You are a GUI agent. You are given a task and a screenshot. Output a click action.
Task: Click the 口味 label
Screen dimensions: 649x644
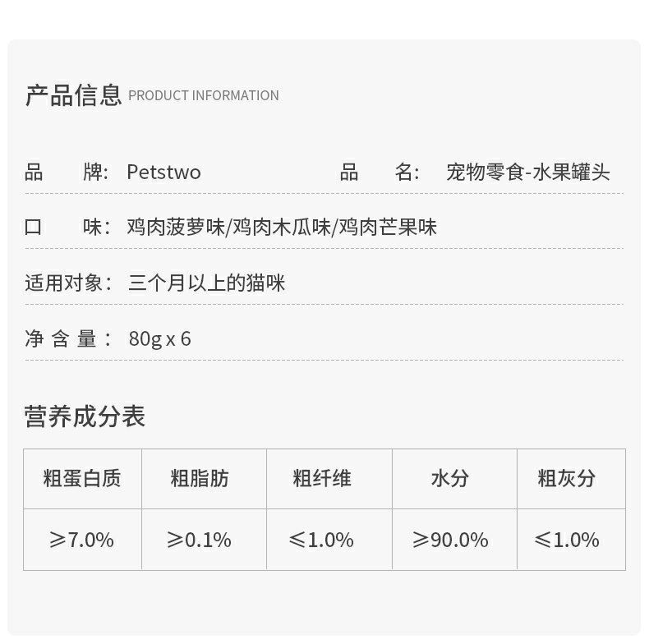tap(67, 228)
